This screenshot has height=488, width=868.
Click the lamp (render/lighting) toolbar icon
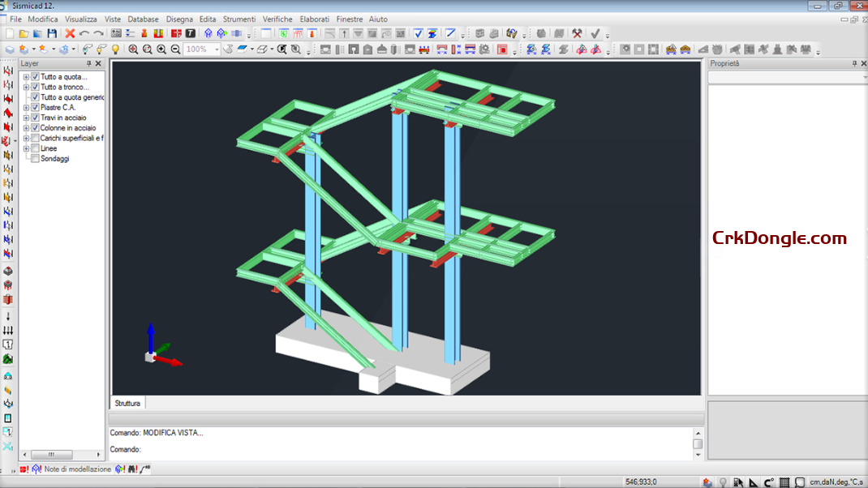[116, 49]
